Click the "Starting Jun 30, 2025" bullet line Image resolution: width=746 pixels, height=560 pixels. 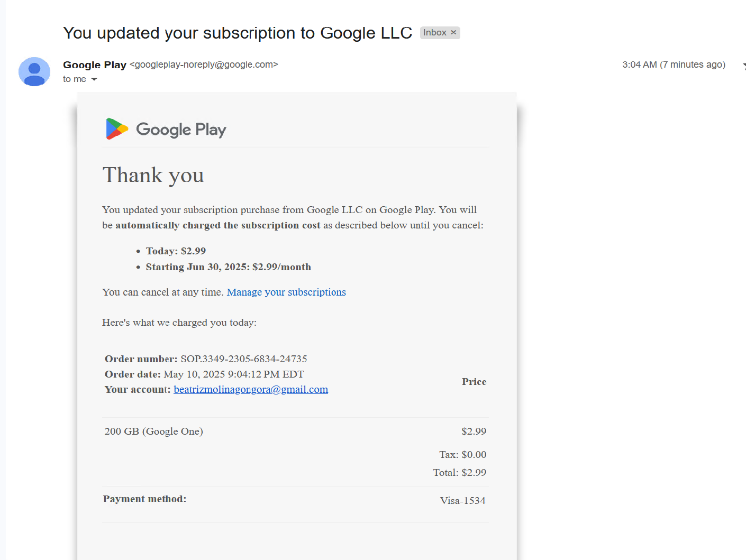point(228,267)
